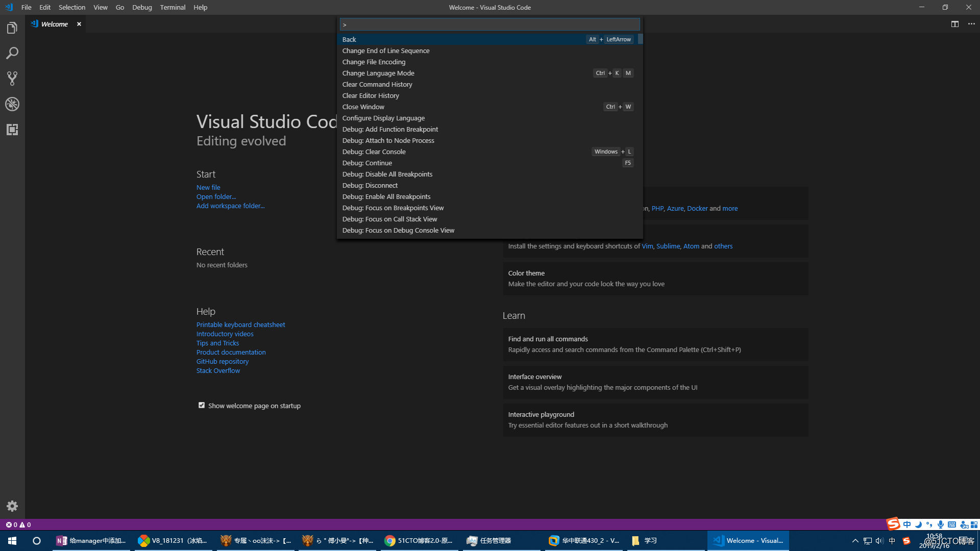Open the More Actions ellipsis icon
Image resolution: width=980 pixels, height=551 pixels.
coord(971,24)
